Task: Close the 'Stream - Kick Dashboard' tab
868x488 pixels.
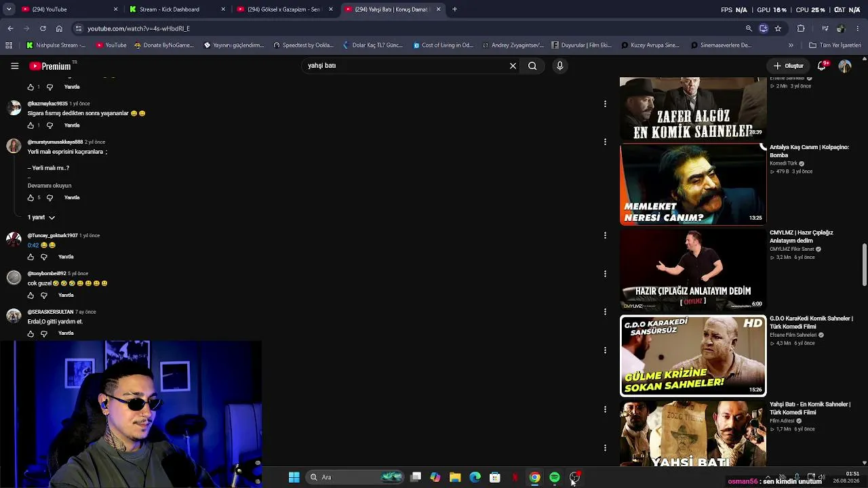Action: [223, 9]
